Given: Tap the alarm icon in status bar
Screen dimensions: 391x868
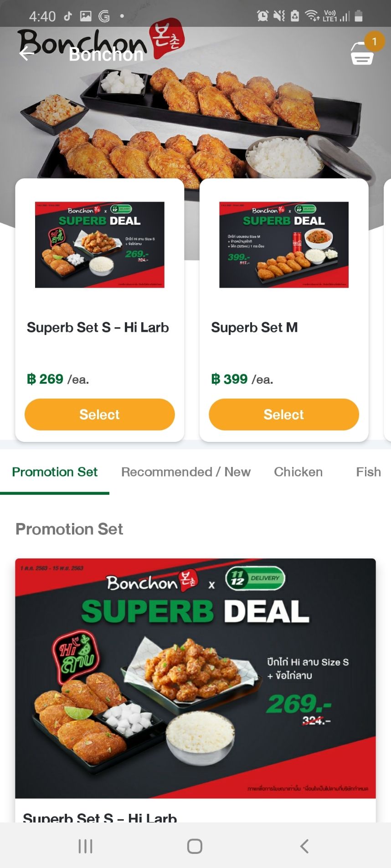Looking at the screenshot, I should pos(262,16).
